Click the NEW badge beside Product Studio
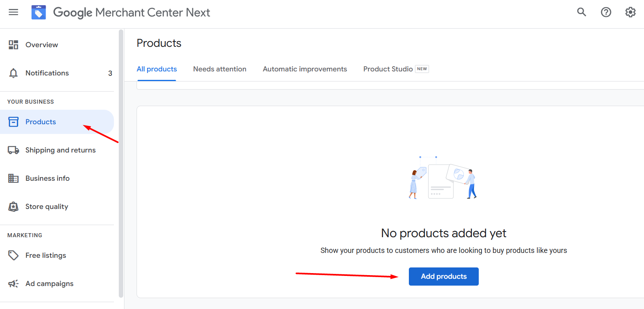The height and width of the screenshot is (309, 644). [422, 69]
